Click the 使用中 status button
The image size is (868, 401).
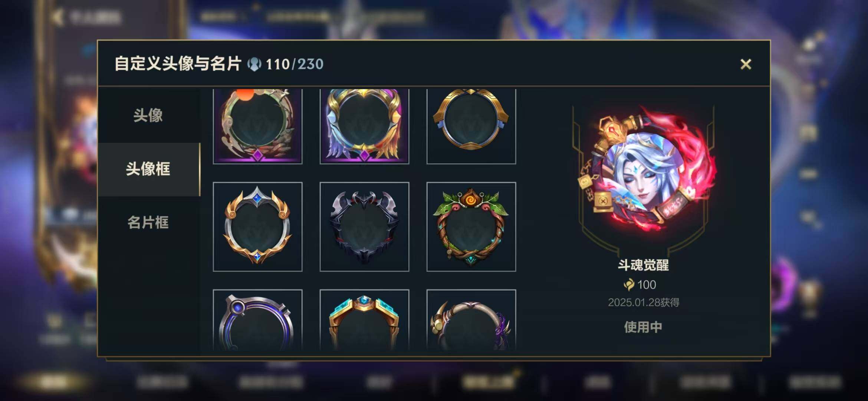(643, 327)
